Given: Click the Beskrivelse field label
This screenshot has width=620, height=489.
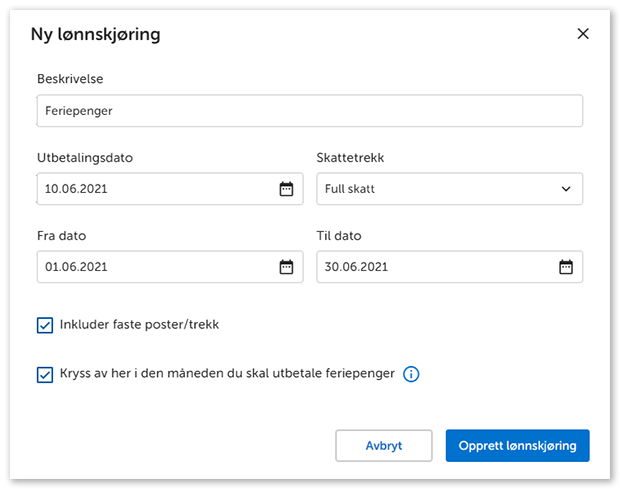Looking at the screenshot, I should pos(70,79).
